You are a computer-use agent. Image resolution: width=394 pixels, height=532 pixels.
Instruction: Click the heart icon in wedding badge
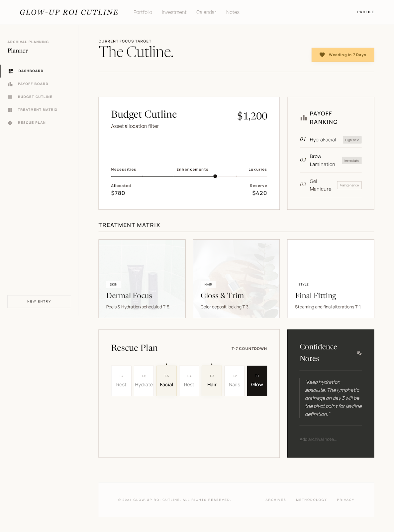tap(322, 55)
